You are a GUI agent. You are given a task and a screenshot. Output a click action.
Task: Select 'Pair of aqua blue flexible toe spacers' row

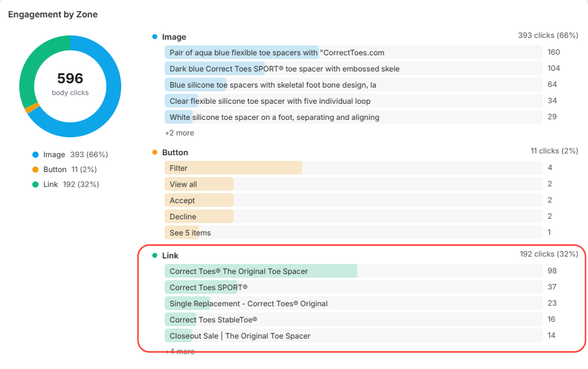353,52
